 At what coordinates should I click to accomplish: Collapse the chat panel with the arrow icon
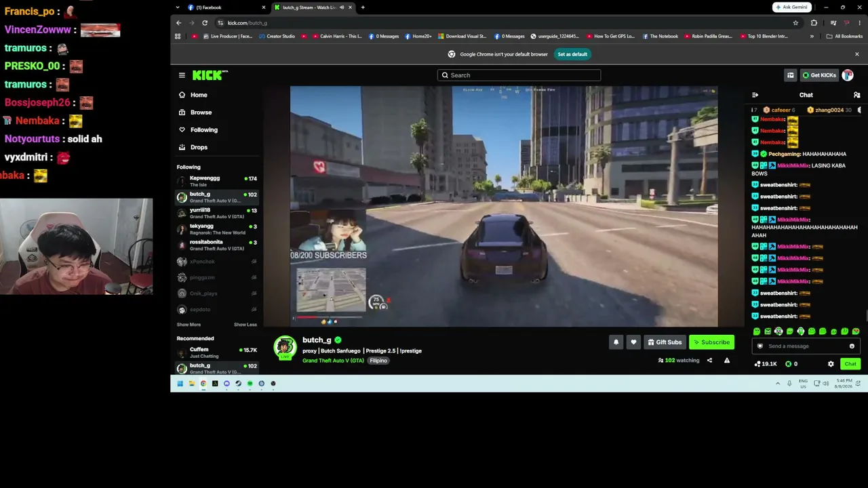coord(755,95)
